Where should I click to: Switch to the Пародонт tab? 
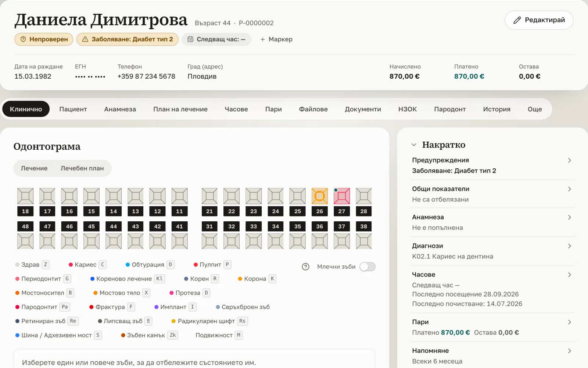point(450,109)
